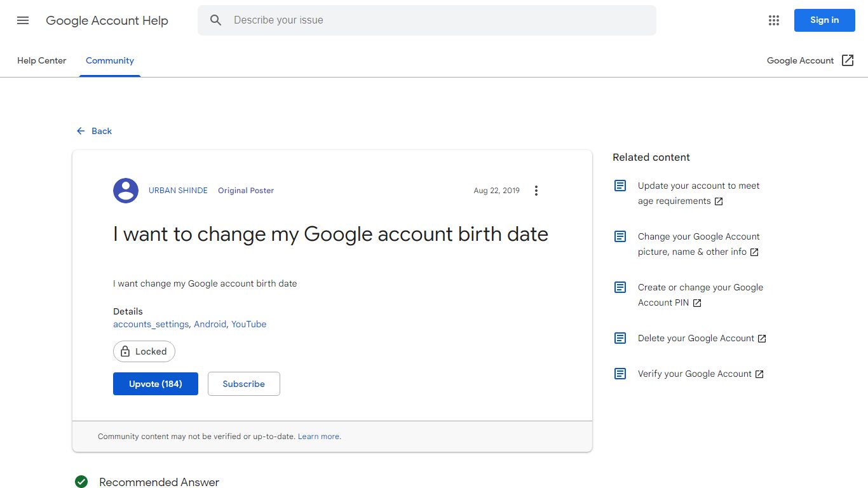The width and height of the screenshot is (868, 488).
Task: Open Create or change your Google Account PIN
Action: click(700, 295)
